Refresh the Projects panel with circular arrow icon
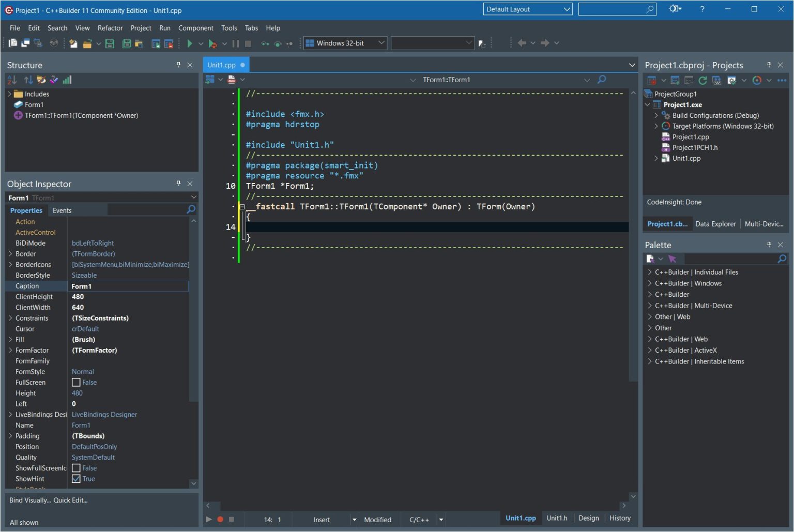Screen dimensions: 794x532 (702, 81)
